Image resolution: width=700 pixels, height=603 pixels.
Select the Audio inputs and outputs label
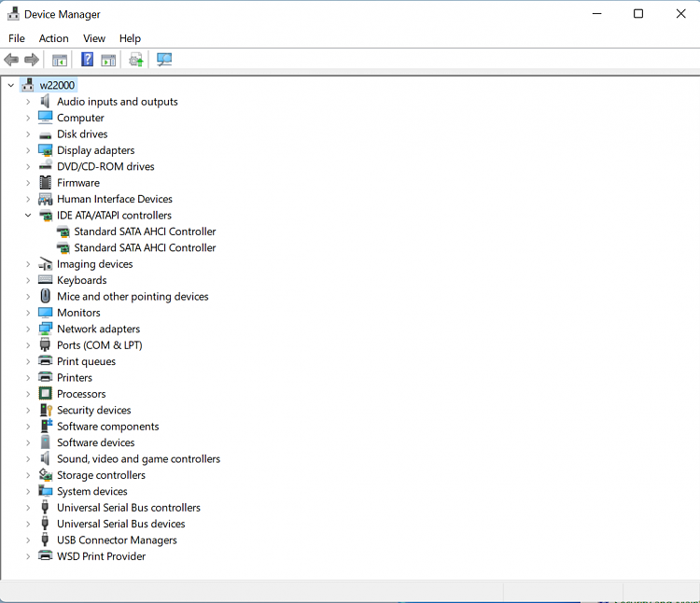coord(118,102)
